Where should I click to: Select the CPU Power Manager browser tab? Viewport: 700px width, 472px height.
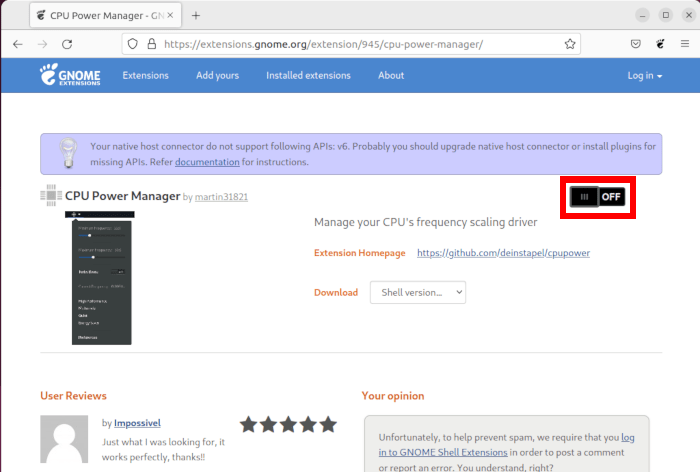pos(106,15)
